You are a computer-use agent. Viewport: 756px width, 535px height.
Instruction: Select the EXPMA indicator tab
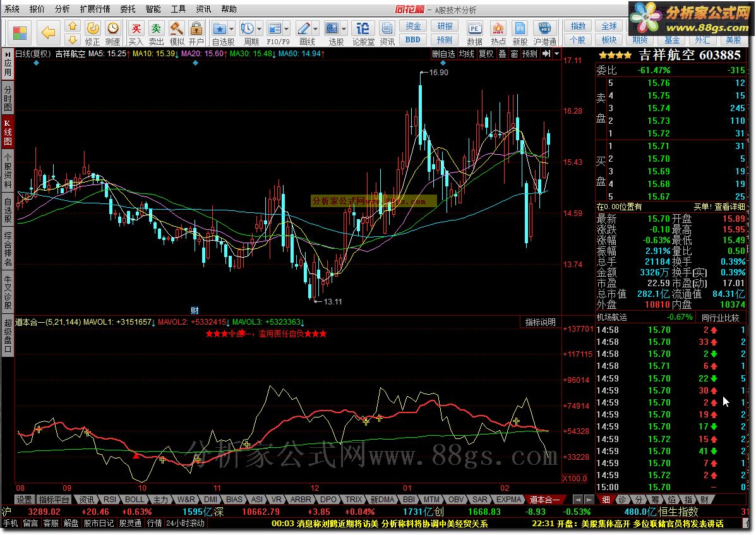coord(508,500)
